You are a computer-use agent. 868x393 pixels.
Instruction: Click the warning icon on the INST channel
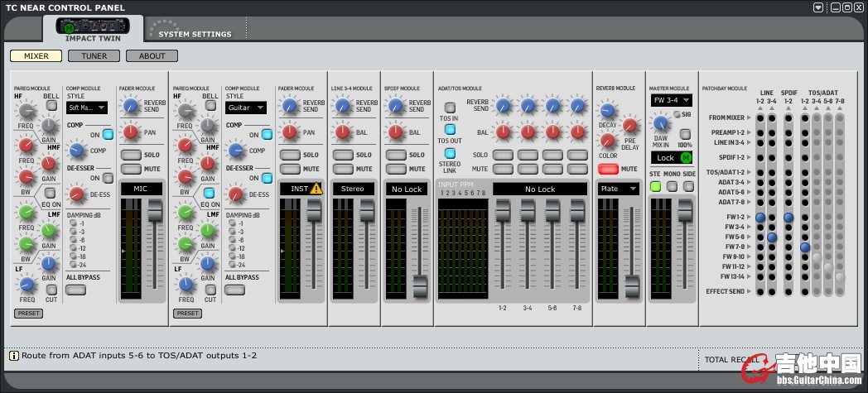coord(316,189)
